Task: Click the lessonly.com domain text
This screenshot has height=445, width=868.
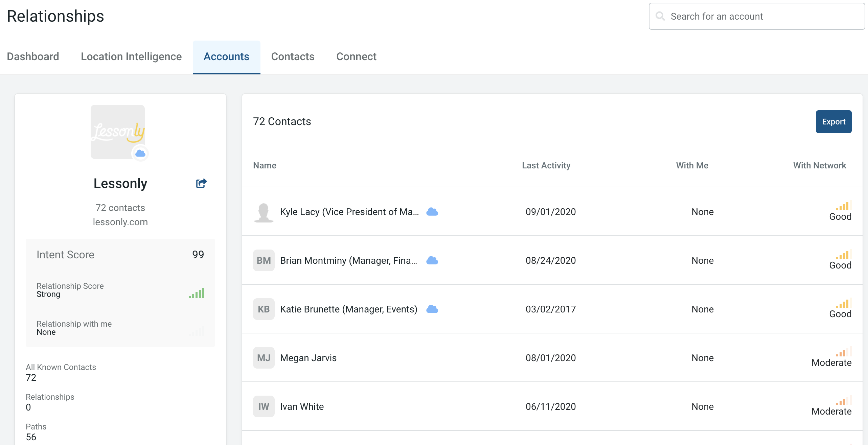Action: 120,222
